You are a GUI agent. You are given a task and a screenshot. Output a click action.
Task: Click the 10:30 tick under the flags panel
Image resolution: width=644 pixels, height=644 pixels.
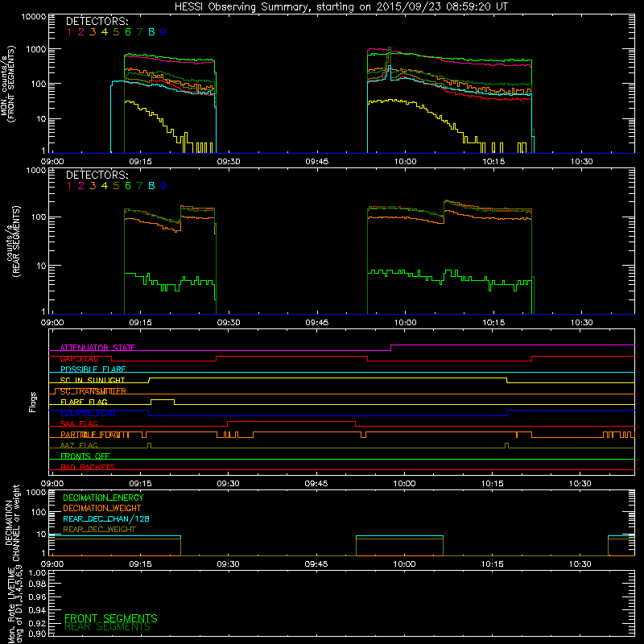(x=580, y=484)
